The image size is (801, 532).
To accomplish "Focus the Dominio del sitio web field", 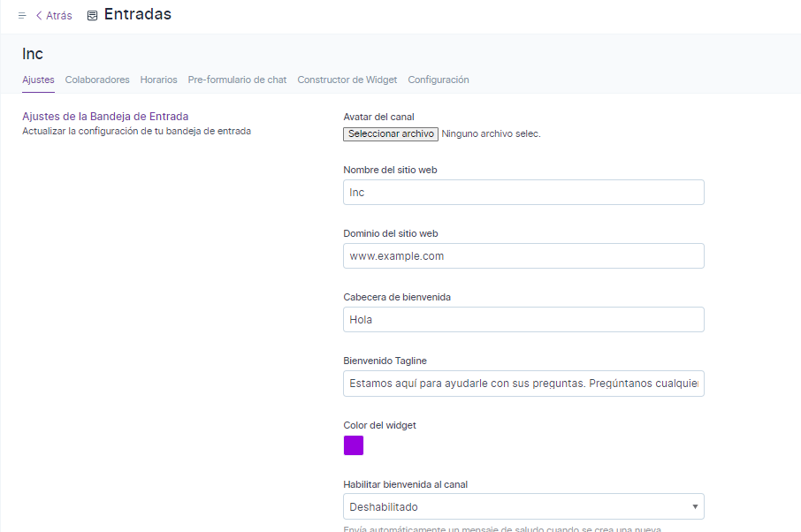I will [523, 256].
